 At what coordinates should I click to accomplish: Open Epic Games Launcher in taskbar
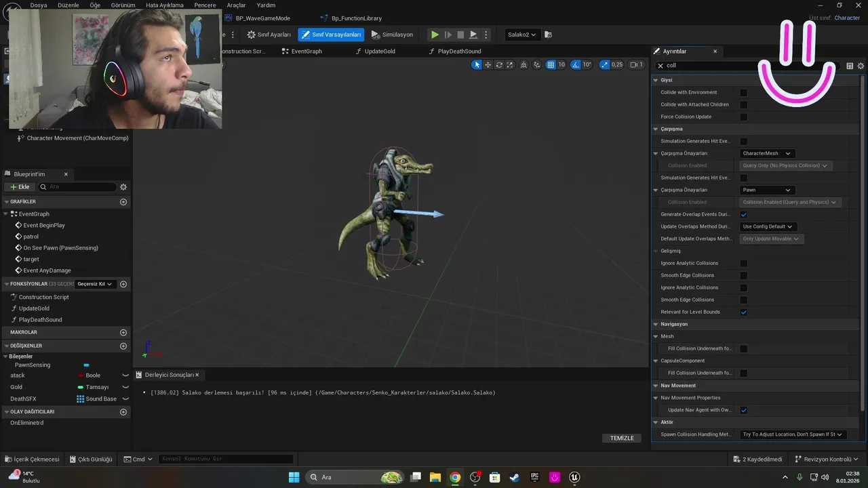point(534,477)
